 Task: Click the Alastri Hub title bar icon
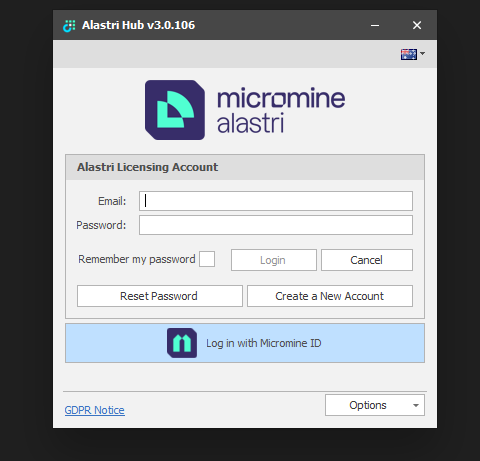tap(69, 26)
